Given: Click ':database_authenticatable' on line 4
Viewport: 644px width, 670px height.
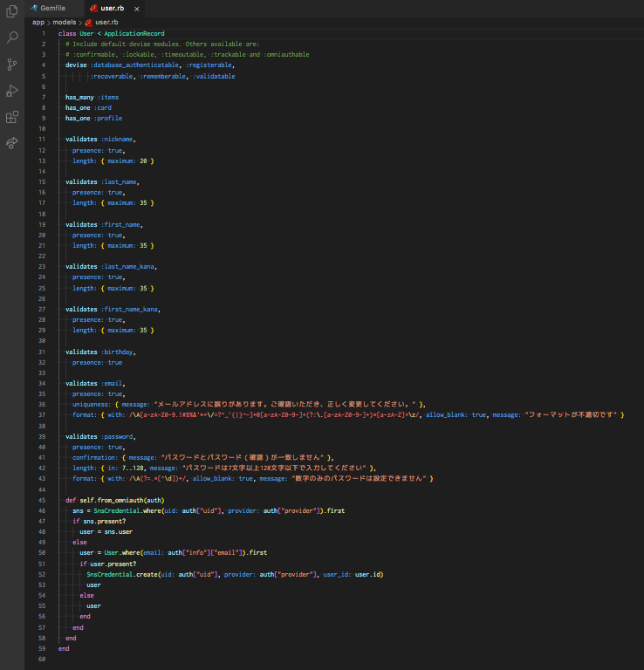Looking at the screenshot, I should tap(134, 65).
